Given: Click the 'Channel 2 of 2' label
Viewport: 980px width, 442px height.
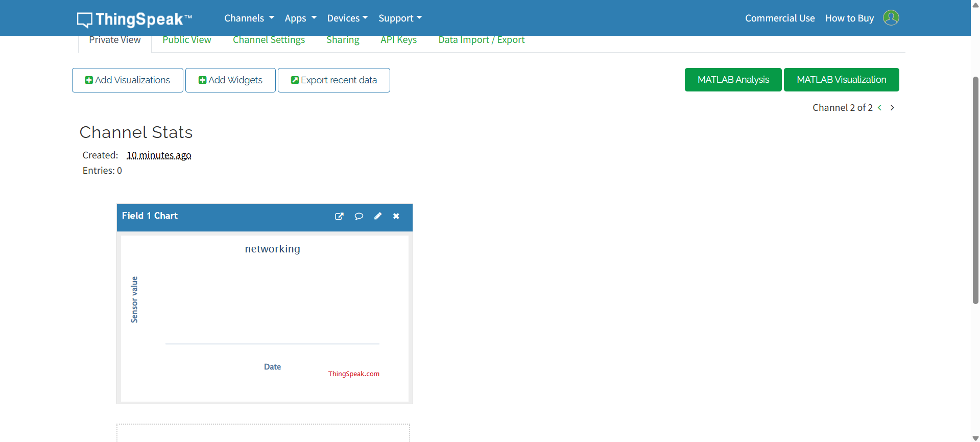Looking at the screenshot, I should 843,108.
